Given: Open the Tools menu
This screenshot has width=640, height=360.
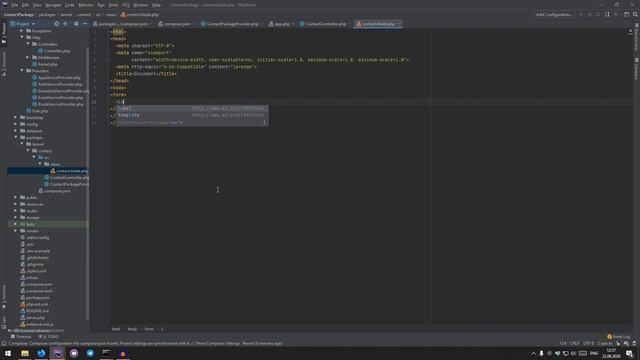Looking at the screenshot, I should pyautogui.click(x=113, y=5).
